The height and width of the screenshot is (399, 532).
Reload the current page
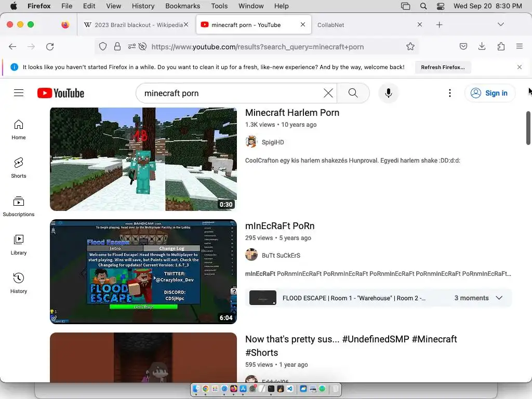pyautogui.click(x=50, y=46)
